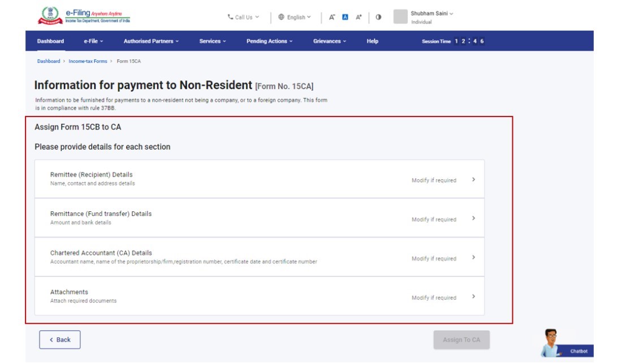Expand the Shubham Saini account menu
The image size is (622, 364).
pos(432,14)
